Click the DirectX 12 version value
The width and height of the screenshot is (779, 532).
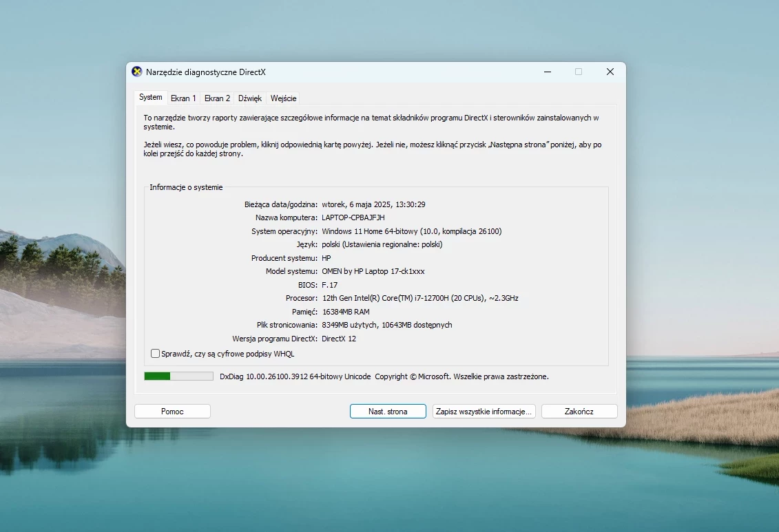point(339,339)
